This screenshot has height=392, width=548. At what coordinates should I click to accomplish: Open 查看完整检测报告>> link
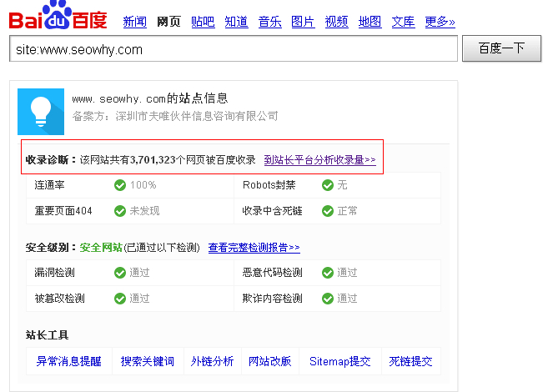[x=254, y=248]
